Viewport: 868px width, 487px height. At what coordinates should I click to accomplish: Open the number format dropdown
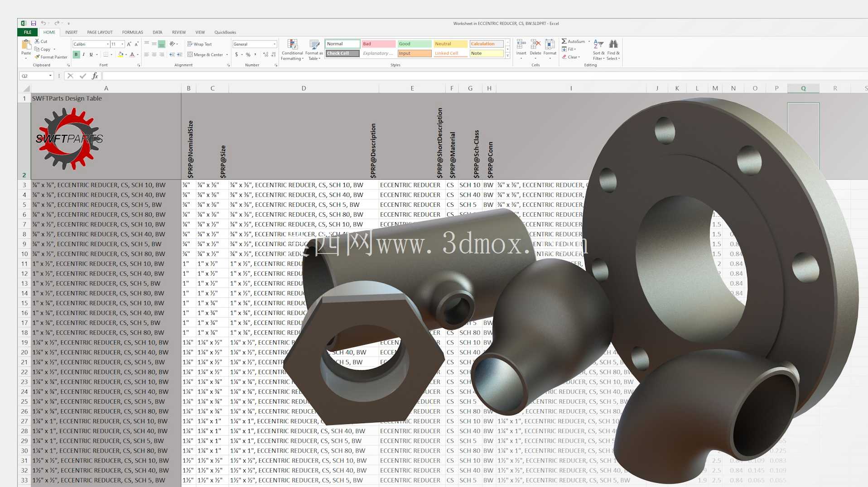tap(275, 44)
